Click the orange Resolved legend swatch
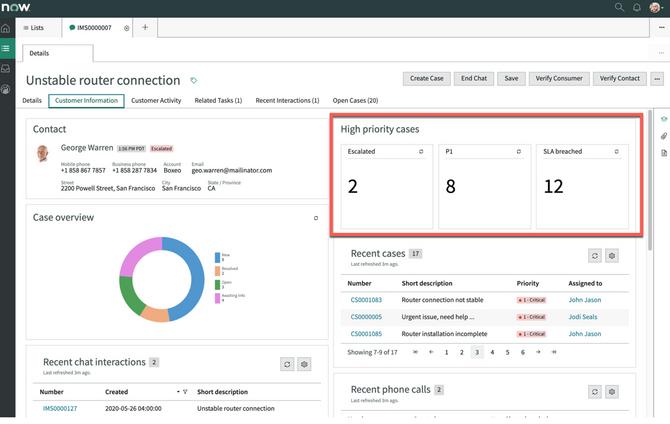 click(x=217, y=271)
